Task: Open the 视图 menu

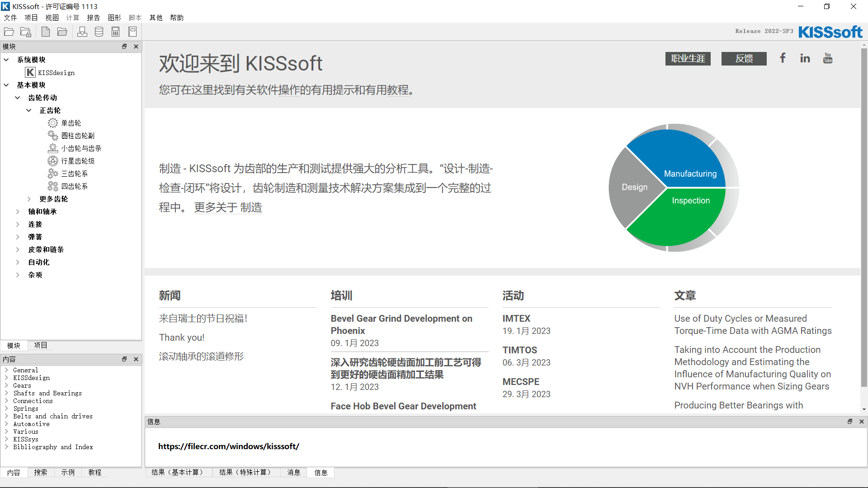Action: (52, 18)
